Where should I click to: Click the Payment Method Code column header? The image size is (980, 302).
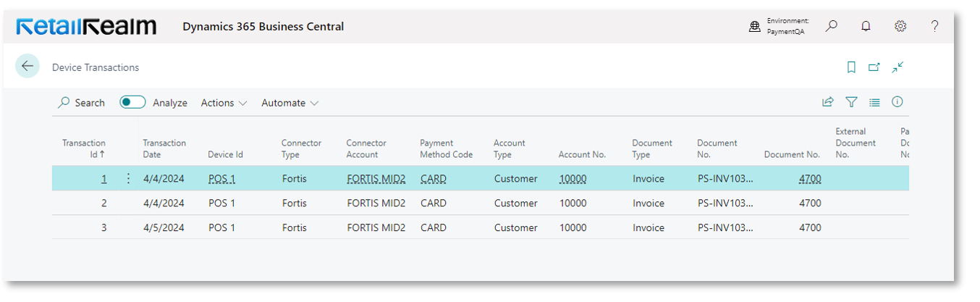tap(446, 148)
